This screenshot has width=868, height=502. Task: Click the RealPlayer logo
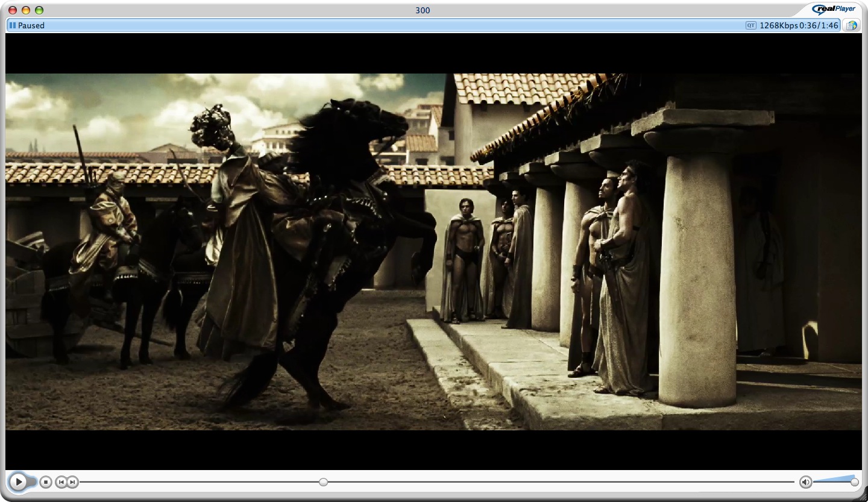[x=834, y=9]
